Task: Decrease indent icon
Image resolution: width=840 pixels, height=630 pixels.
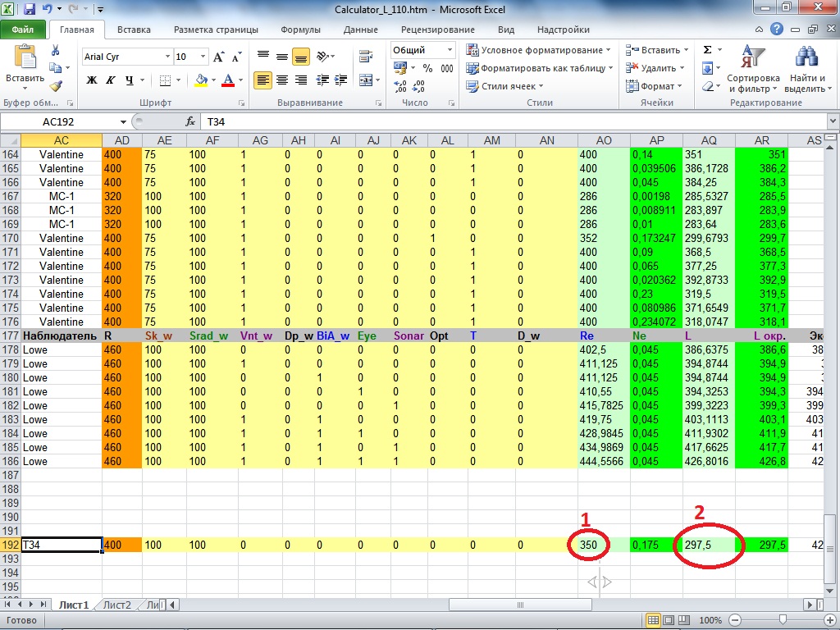Action: point(322,80)
